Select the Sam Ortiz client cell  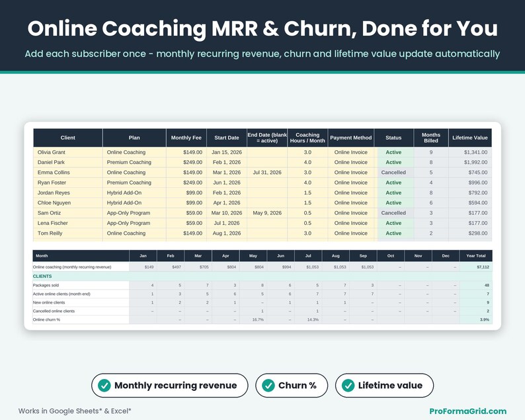[68, 213]
